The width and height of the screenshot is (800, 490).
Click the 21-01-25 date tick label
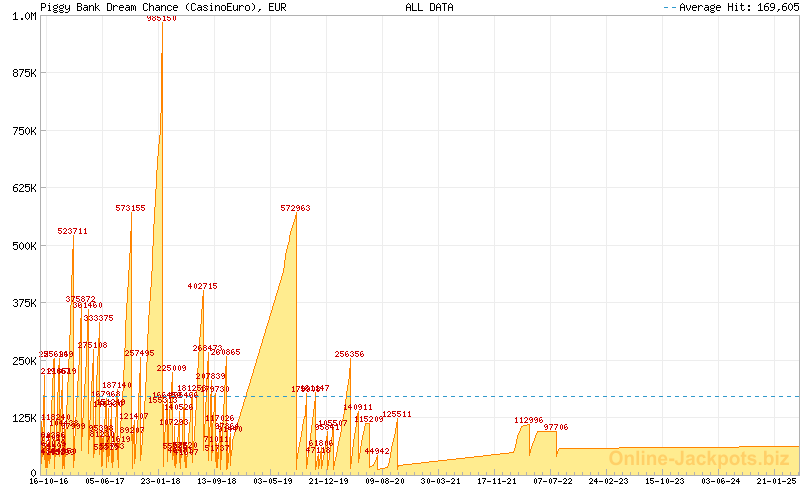pyautogui.click(x=775, y=481)
